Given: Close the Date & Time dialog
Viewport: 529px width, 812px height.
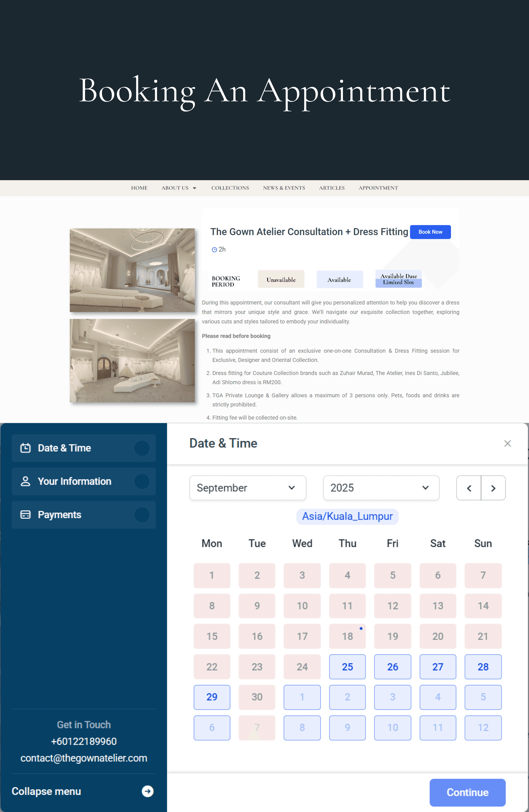Looking at the screenshot, I should click(507, 443).
